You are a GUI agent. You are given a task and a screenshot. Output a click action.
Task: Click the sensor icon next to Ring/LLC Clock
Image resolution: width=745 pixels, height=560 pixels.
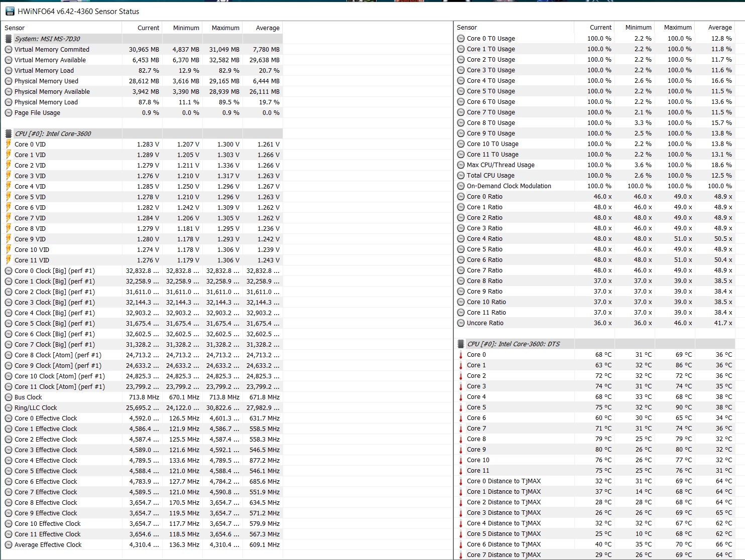[x=9, y=407]
